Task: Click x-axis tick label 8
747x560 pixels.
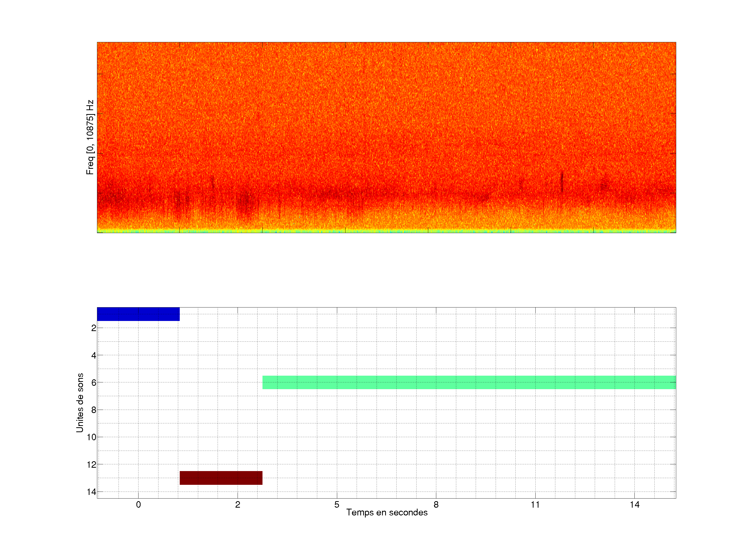Action: 436,505
